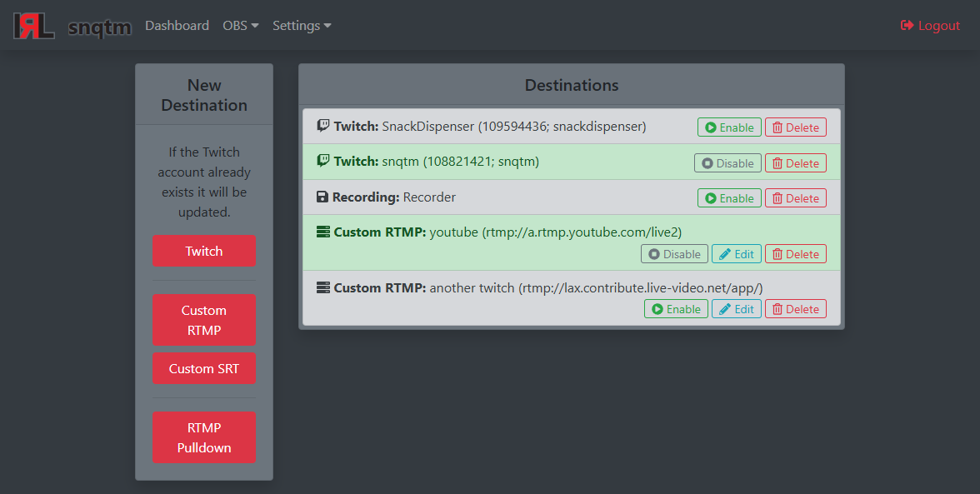Edit the youtube Custom RTMP destination

click(737, 254)
